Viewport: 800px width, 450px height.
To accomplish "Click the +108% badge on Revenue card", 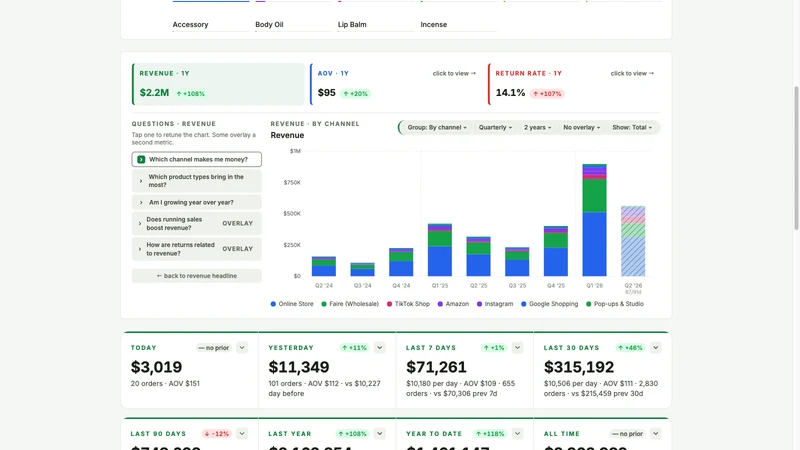I will tap(190, 94).
